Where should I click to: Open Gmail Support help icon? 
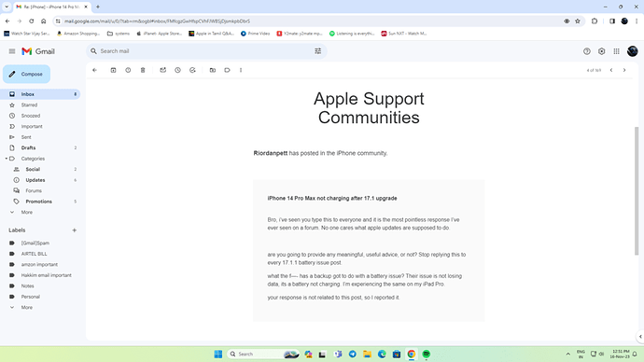[587, 51]
